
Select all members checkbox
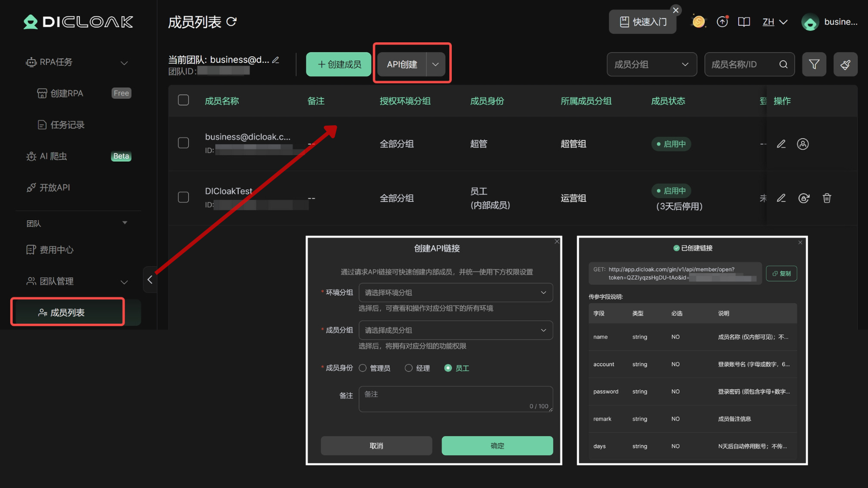coord(183,100)
